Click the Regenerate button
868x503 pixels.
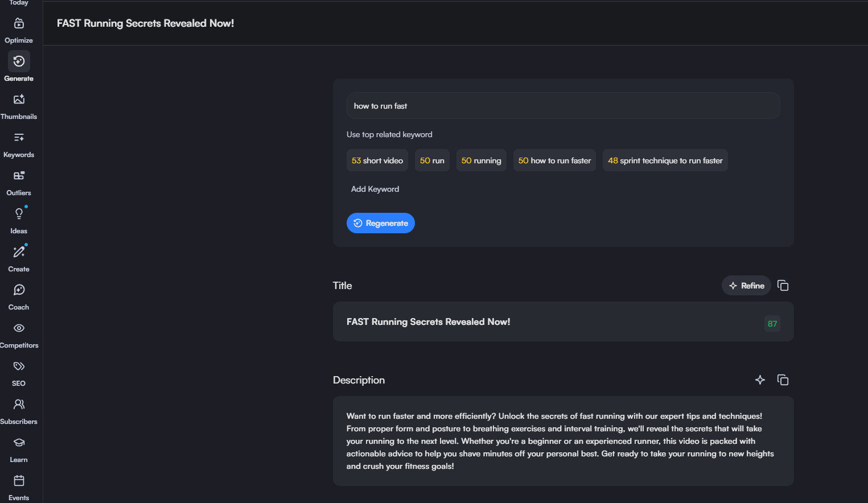(x=380, y=223)
